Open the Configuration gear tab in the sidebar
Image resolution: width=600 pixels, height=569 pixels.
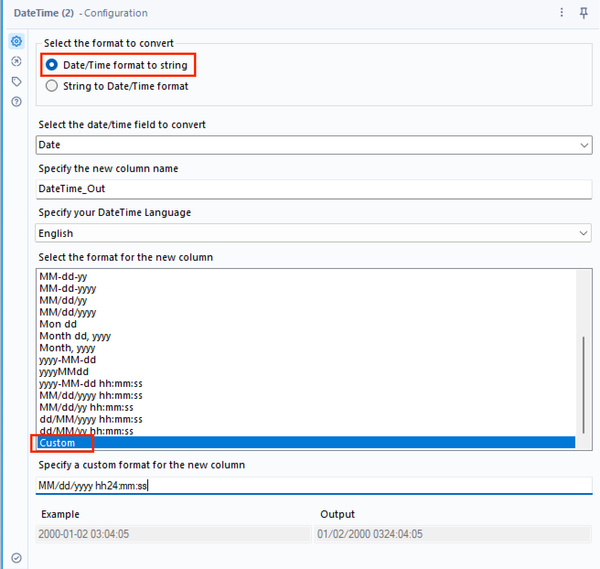16,41
